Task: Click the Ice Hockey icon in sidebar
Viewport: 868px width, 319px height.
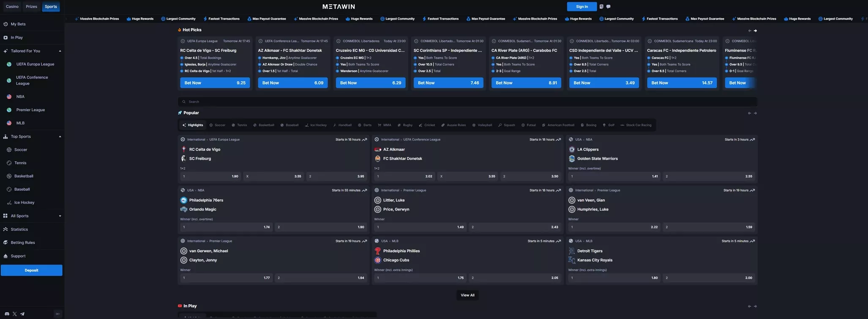Action: tap(9, 203)
